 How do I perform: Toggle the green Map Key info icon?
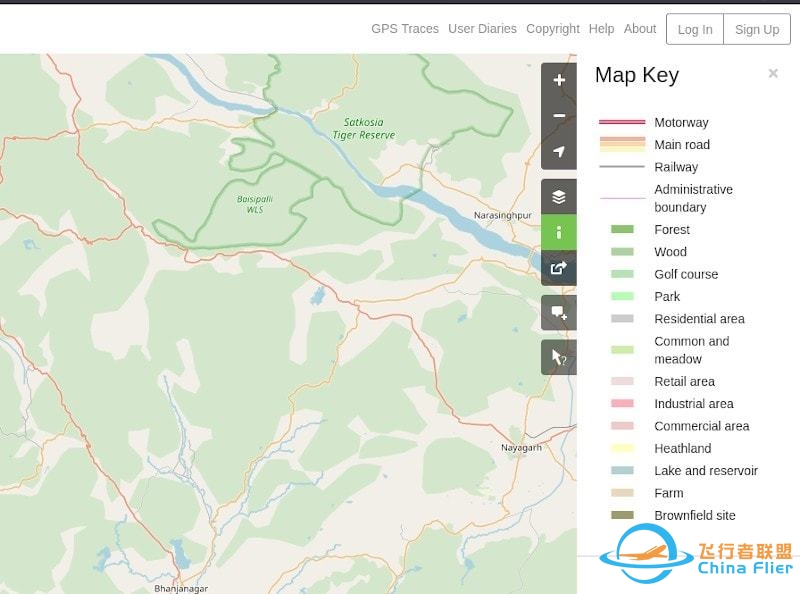tap(559, 232)
